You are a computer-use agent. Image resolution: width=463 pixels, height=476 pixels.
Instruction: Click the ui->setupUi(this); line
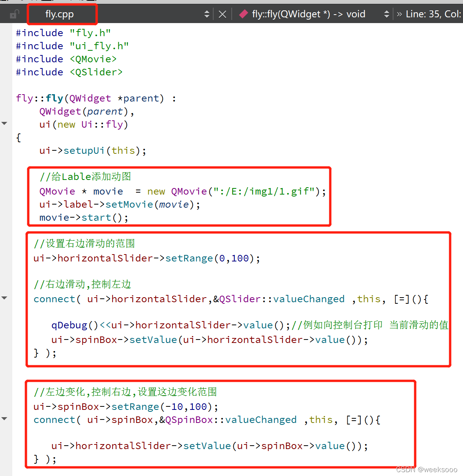tap(93, 151)
